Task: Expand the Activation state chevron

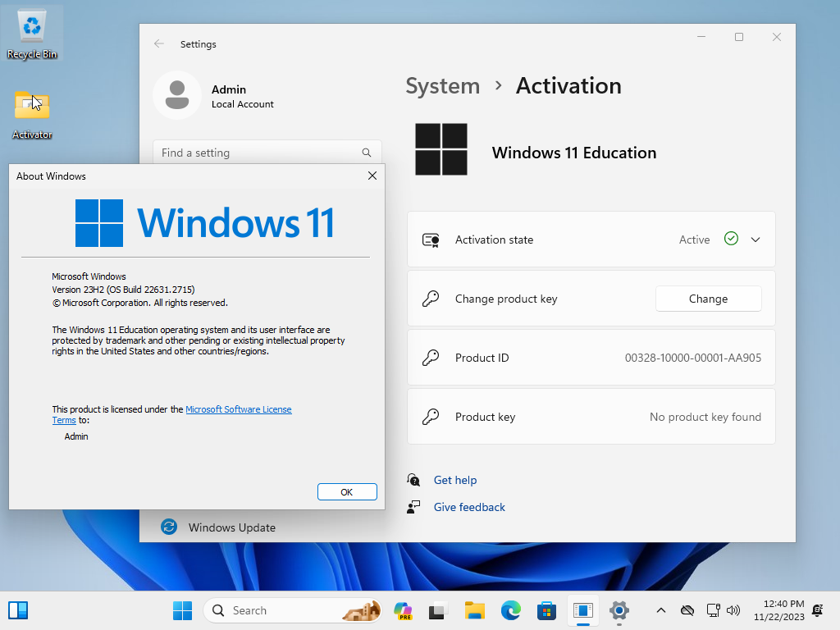Action: point(756,240)
